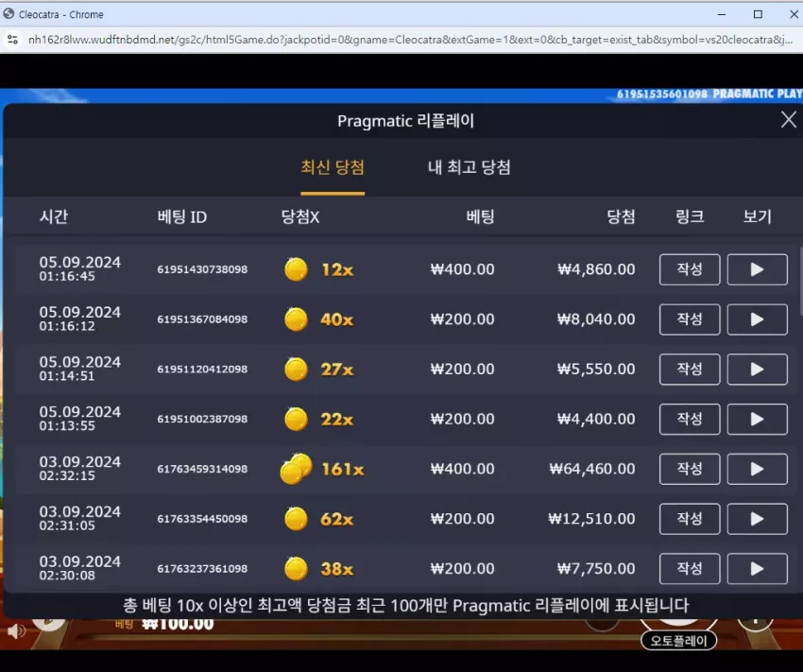The height and width of the screenshot is (672, 803).
Task: Click the gold coin beside 27x
Action: (x=296, y=369)
